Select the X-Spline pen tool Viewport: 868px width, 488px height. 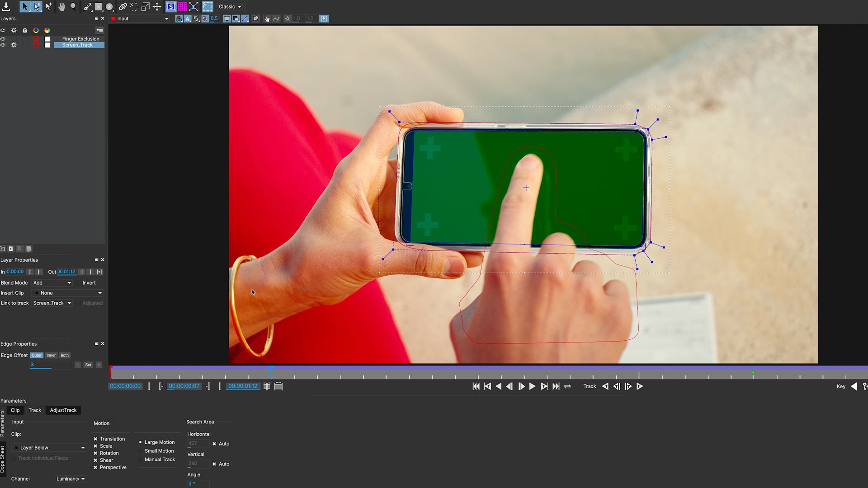87,6
